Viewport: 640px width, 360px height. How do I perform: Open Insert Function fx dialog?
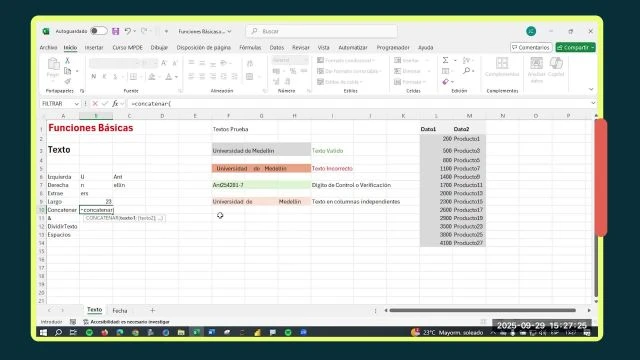tap(115, 104)
